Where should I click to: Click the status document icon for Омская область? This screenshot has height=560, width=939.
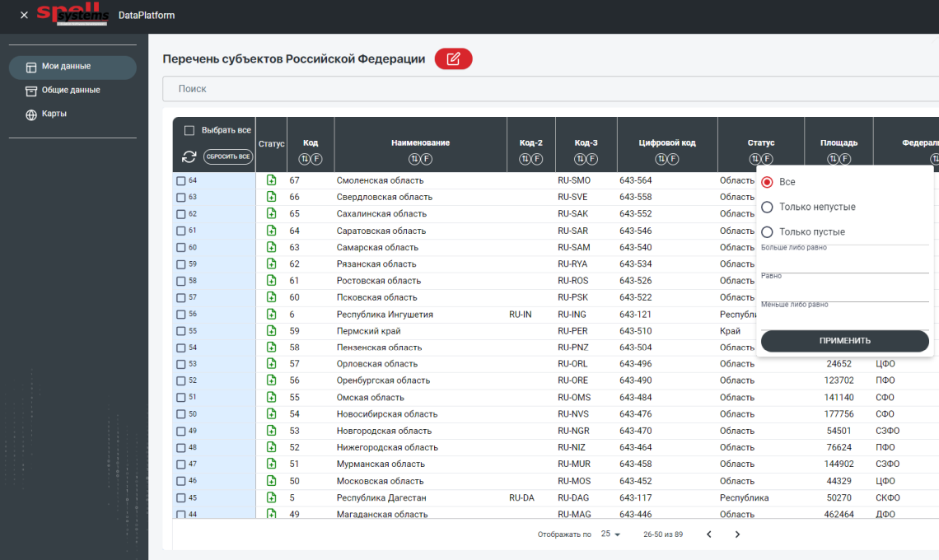271,397
